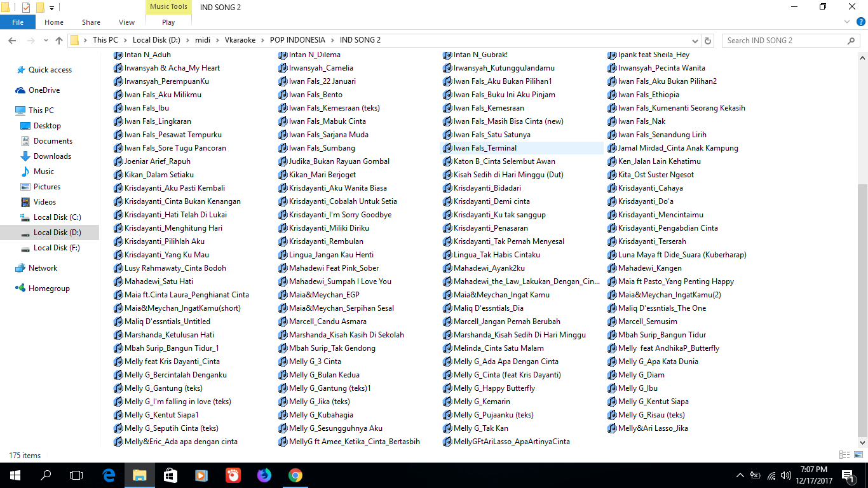Open Pictures in navigation pane
Viewport: 868px width, 488px height.
[47, 187]
